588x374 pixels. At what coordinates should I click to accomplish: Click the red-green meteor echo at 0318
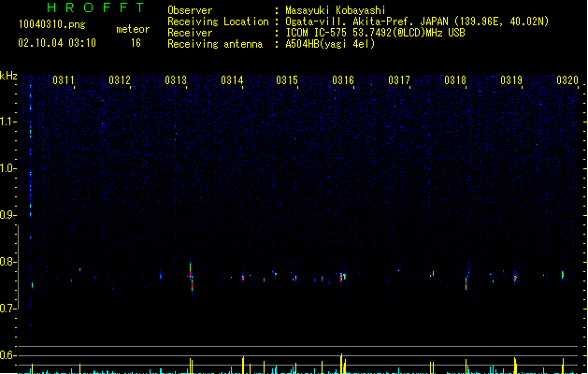click(x=466, y=283)
